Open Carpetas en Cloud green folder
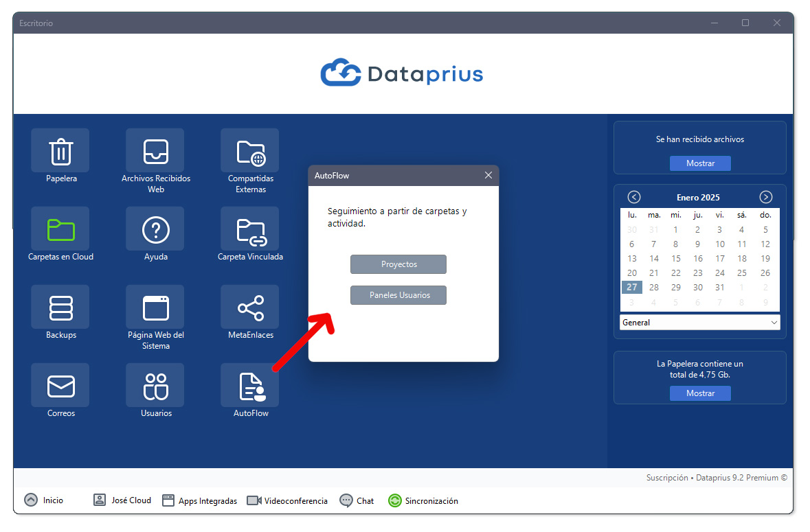 (60, 229)
